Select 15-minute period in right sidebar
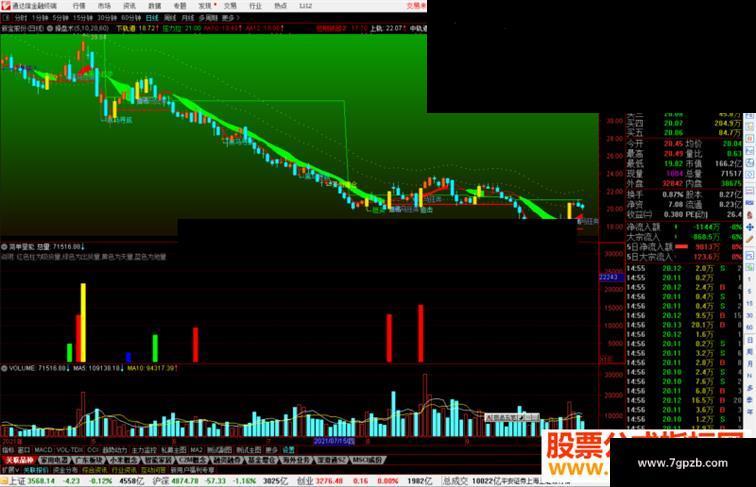The height and width of the screenshot is (487, 756). [x=750, y=303]
